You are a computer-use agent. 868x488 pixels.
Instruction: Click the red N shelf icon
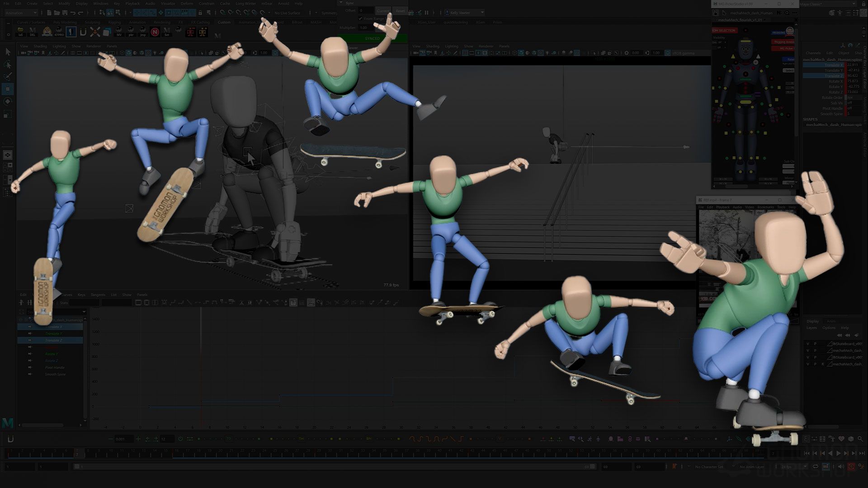point(155,31)
